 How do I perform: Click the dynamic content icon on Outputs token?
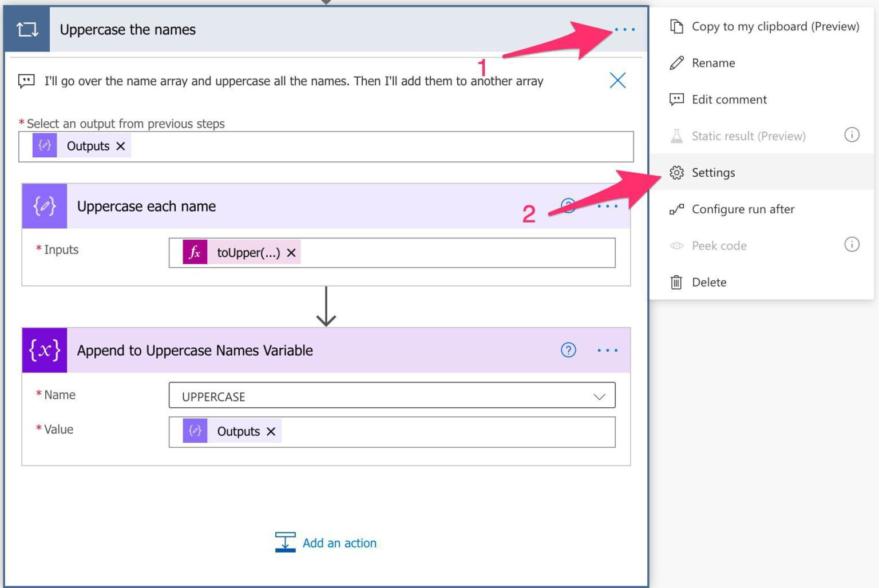pos(45,146)
